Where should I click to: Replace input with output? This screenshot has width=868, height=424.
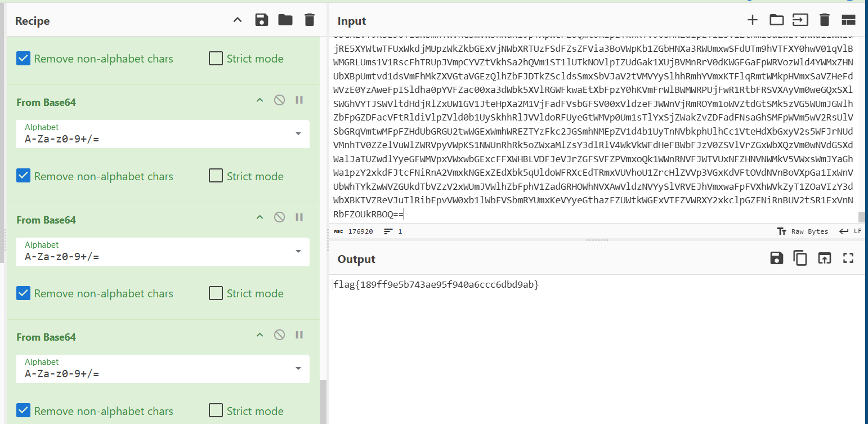[x=824, y=258]
